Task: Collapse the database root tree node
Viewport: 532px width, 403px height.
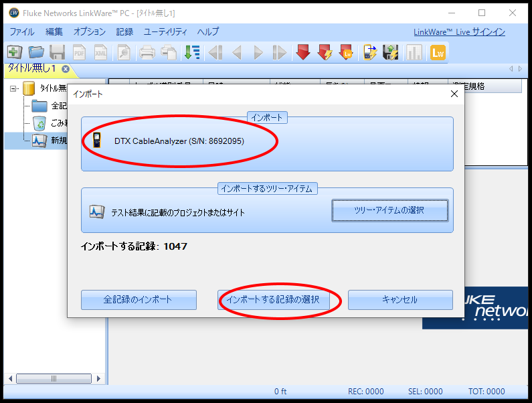Action: point(13,88)
